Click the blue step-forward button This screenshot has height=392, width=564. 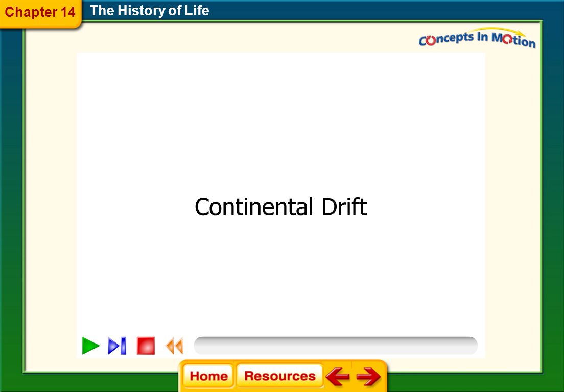pyautogui.click(x=118, y=346)
